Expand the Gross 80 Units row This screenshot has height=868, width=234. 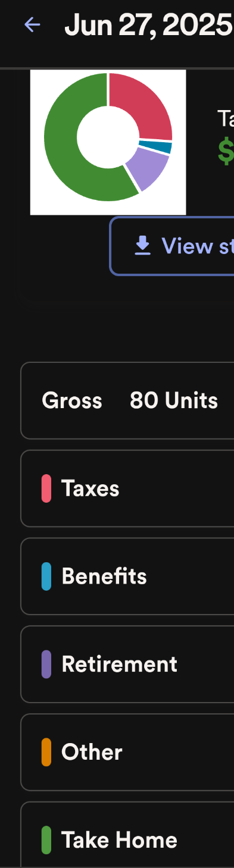(127, 400)
